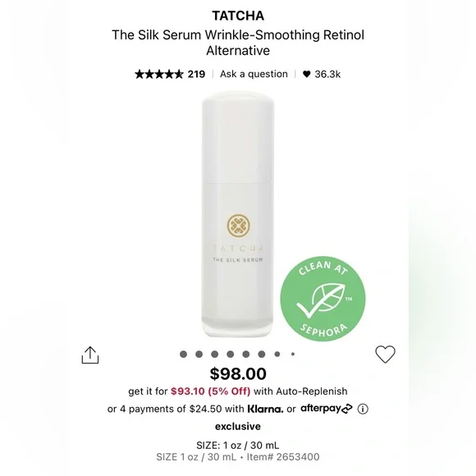Tap the Silk Serum bottle image
Image resolution: width=476 pixels, height=476 pixels.
pyautogui.click(x=238, y=214)
